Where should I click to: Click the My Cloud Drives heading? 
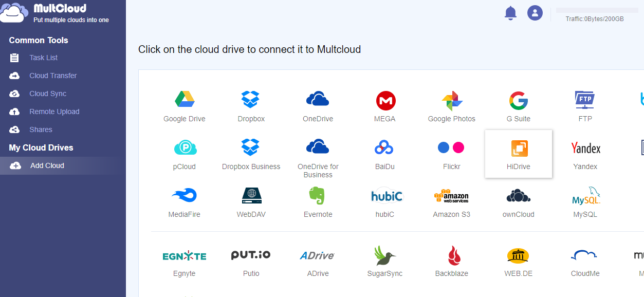tap(41, 147)
